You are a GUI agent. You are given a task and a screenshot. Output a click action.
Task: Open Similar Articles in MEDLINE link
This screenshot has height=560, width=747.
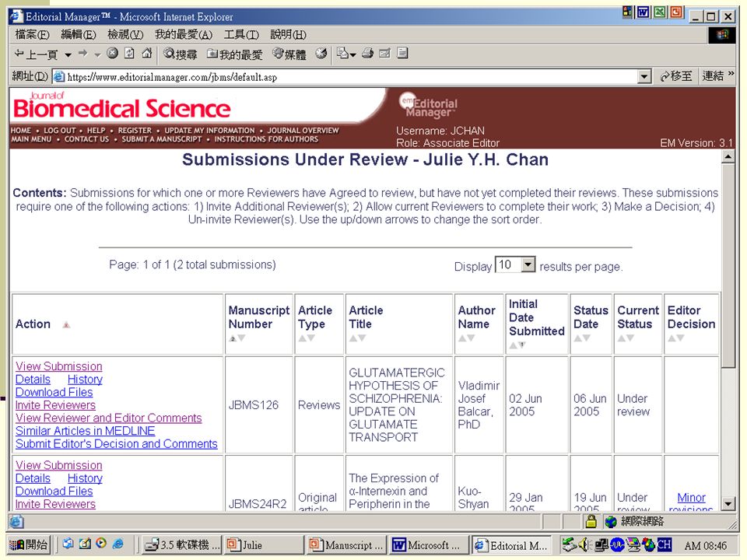(85, 431)
